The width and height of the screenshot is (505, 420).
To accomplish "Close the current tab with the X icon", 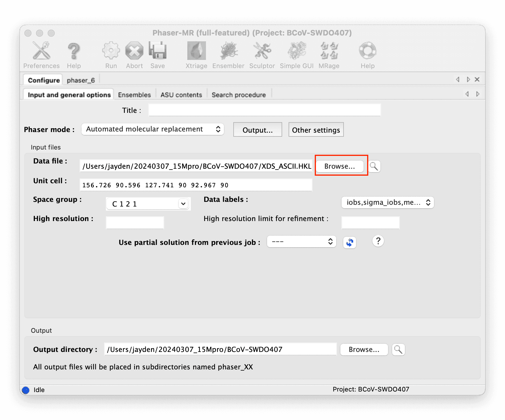I will 477,79.
